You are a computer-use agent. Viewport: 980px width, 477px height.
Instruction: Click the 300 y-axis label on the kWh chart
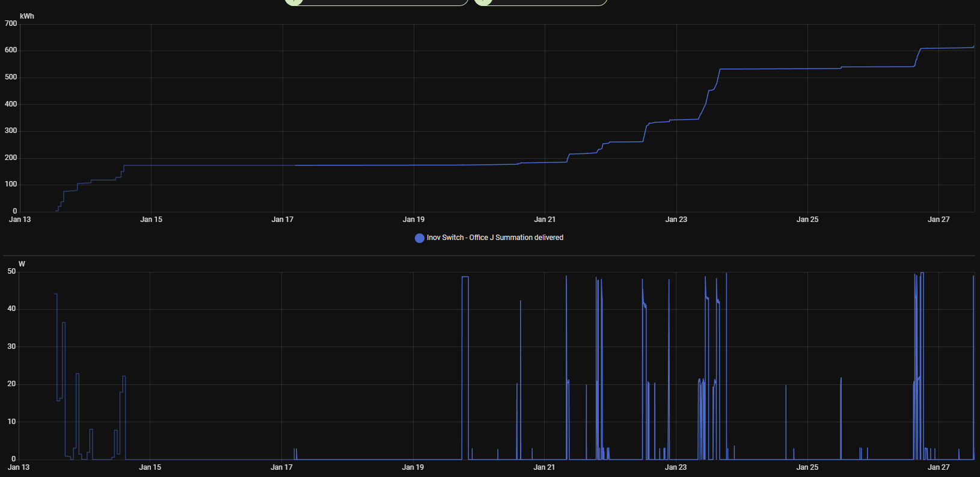[x=11, y=131]
